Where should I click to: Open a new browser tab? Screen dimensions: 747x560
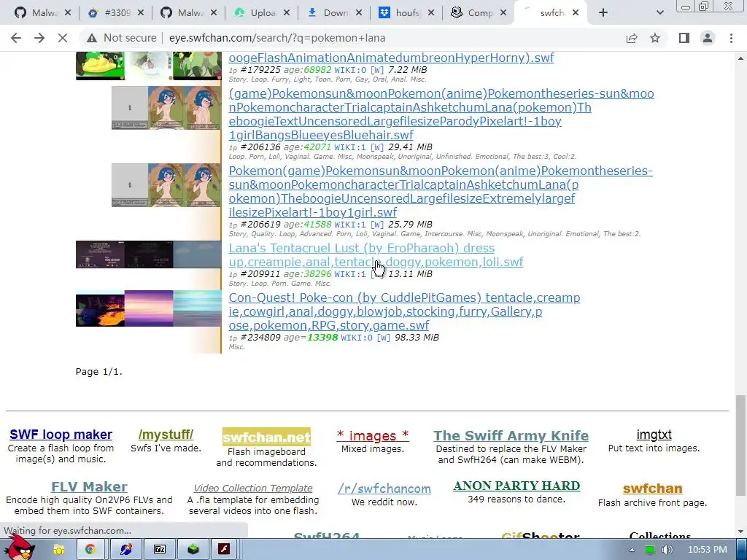(x=603, y=13)
